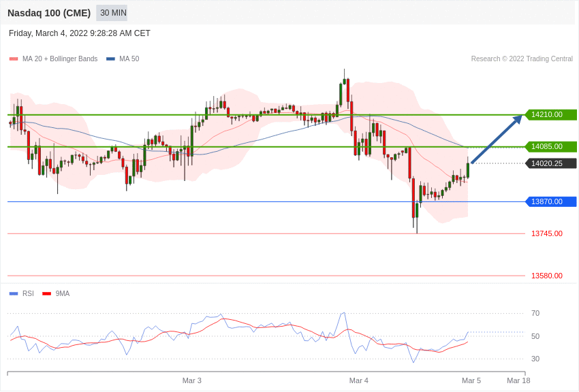Screen dimensions: 579x392
Task: Click the current price 14020.25 tag
Action: tap(550, 163)
